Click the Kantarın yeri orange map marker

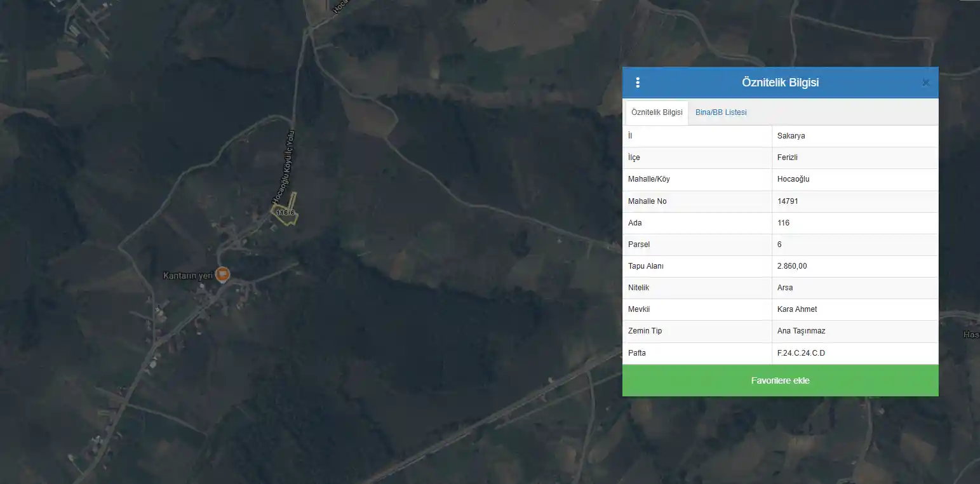click(x=222, y=274)
